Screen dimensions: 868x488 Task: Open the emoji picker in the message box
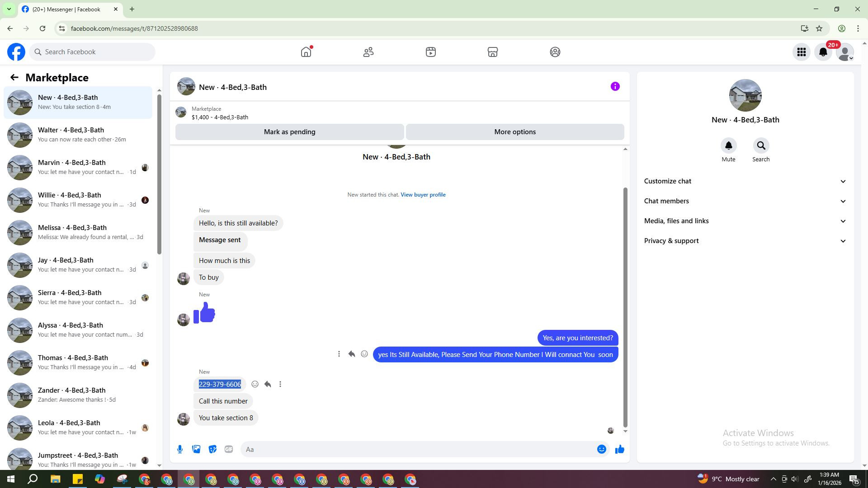(601, 449)
